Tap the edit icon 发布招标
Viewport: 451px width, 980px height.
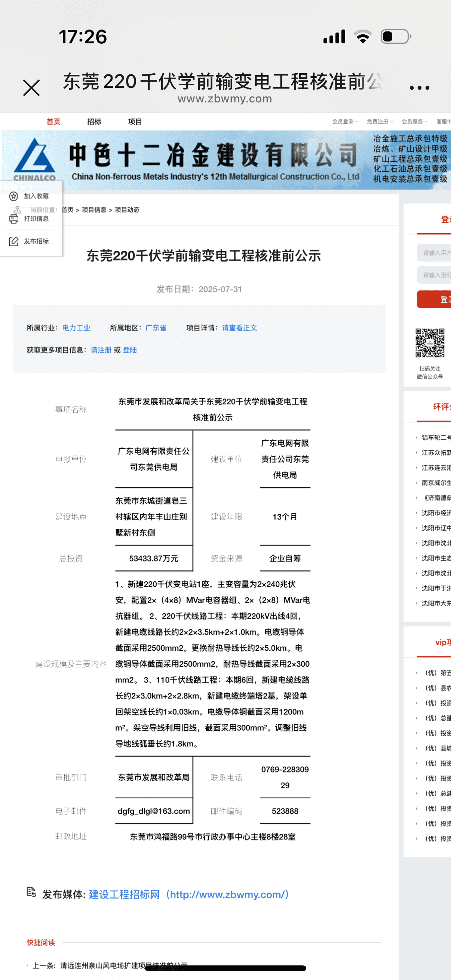tap(14, 241)
